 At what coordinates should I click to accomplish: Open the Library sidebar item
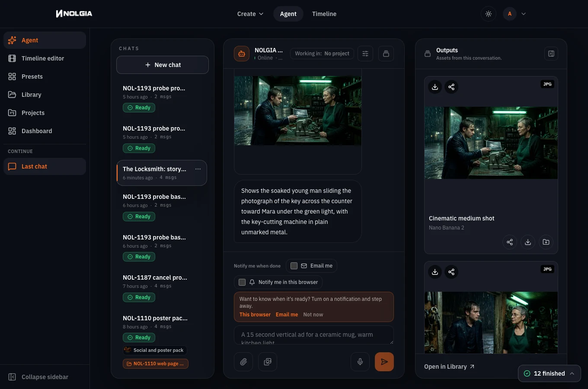[45, 95]
